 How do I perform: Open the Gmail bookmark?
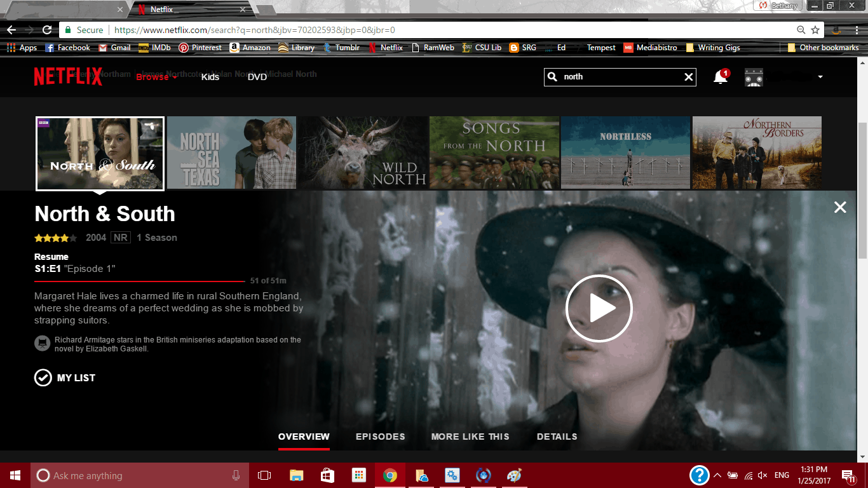[114, 48]
